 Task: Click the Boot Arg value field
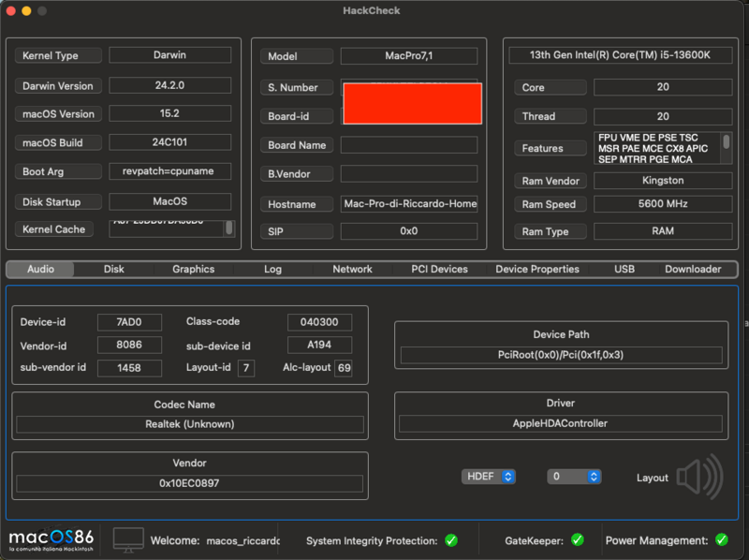click(x=169, y=172)
